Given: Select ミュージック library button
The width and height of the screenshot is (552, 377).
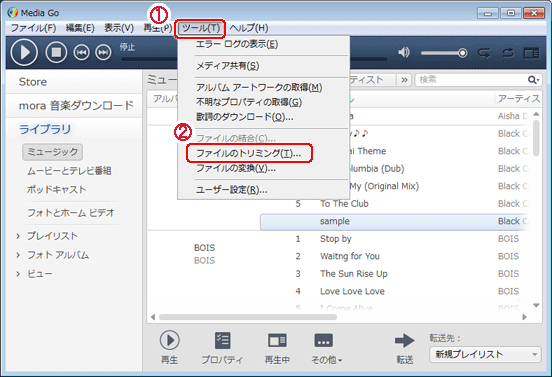Looking at the screenshot, I should [52, 152].
